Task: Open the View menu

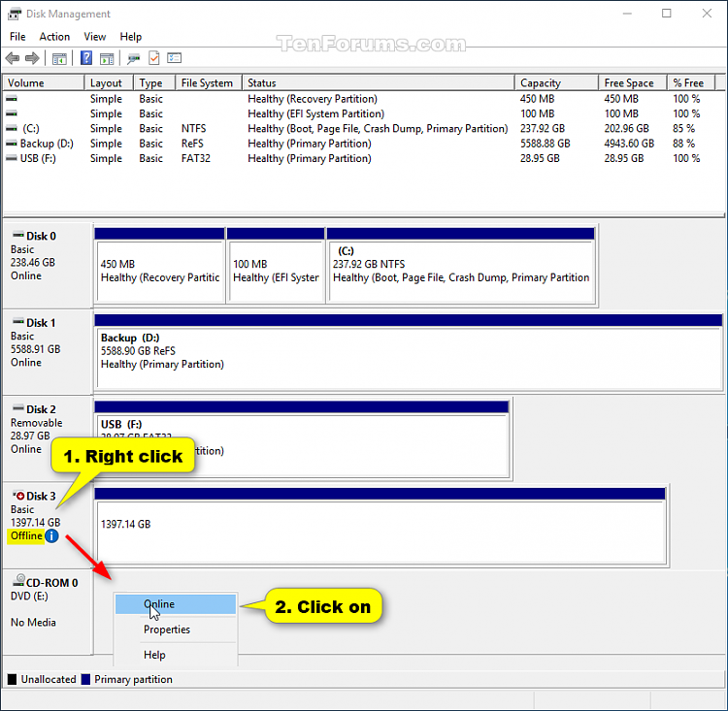Action: pyautogui.click(x=95, y=37)
